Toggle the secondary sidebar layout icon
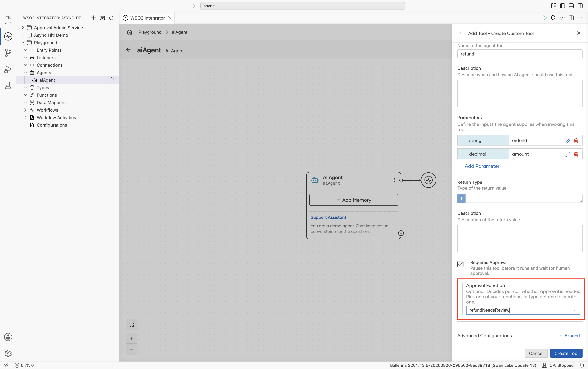The image size is (588, 369). 580,6
